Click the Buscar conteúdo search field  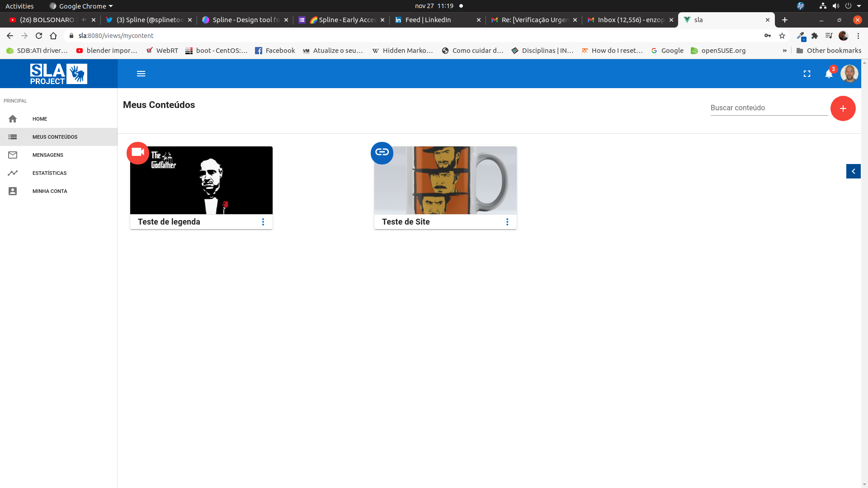[x=769, y=108]
